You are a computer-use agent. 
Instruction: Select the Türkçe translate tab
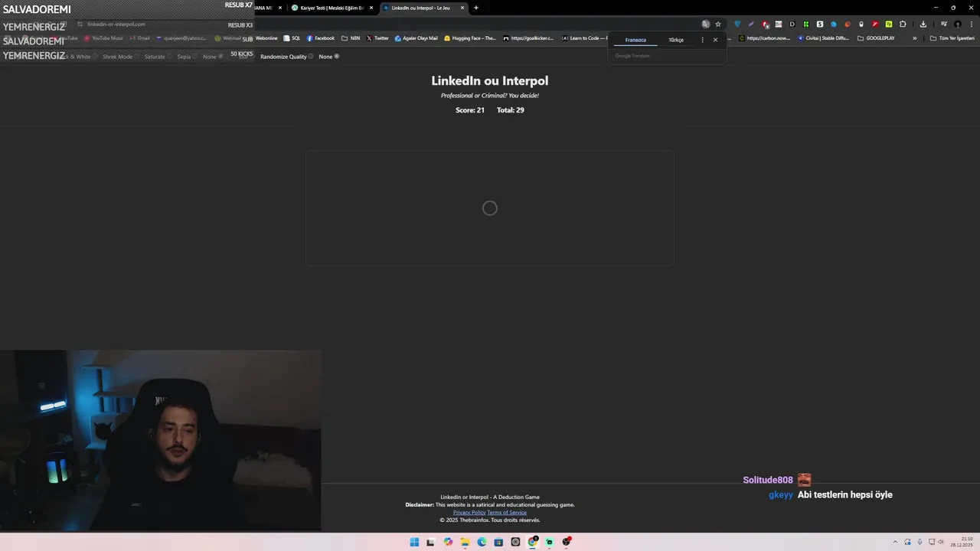click(676, 40)
